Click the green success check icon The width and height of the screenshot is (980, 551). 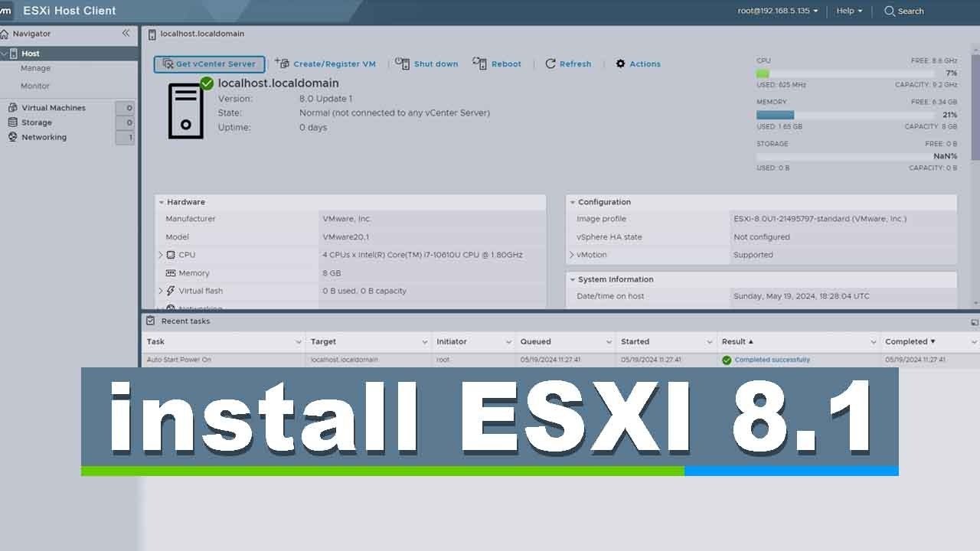click(727, 360)
